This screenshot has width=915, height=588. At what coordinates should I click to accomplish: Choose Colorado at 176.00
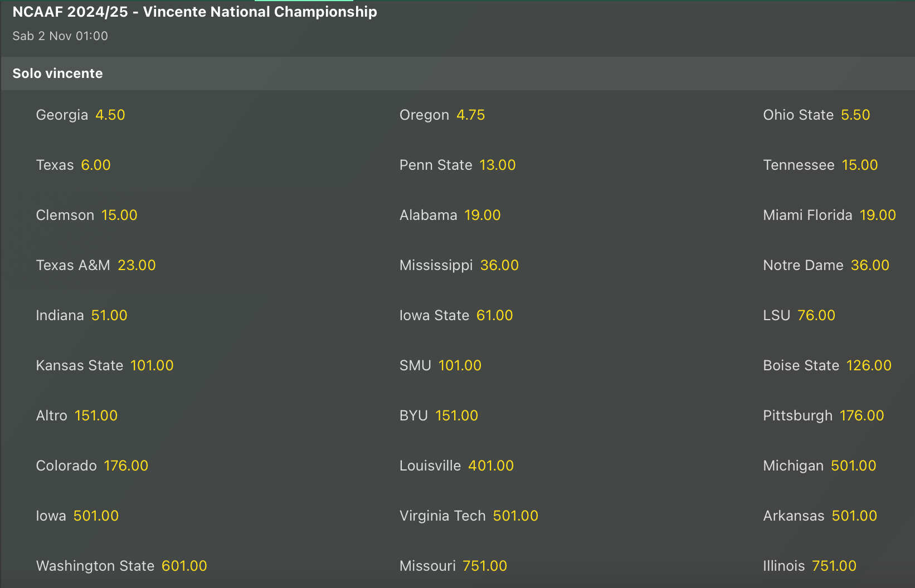(x=92, y=465)
